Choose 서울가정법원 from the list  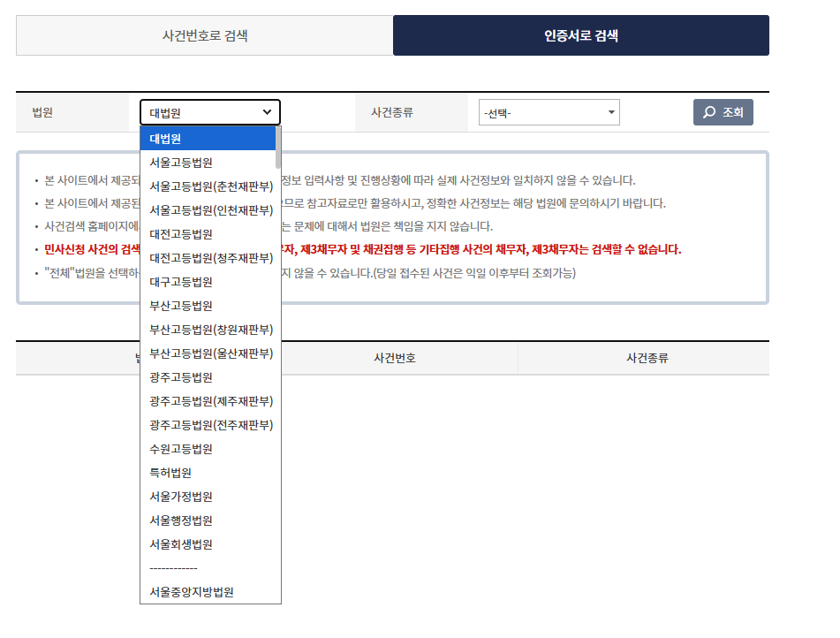point(208,497)
